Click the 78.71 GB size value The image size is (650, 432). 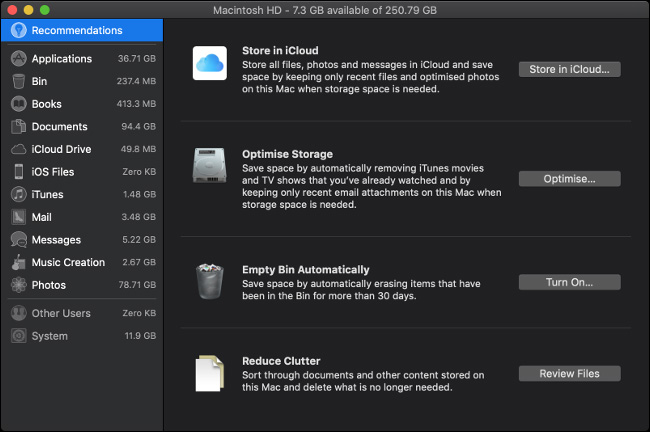coord(137,285)
